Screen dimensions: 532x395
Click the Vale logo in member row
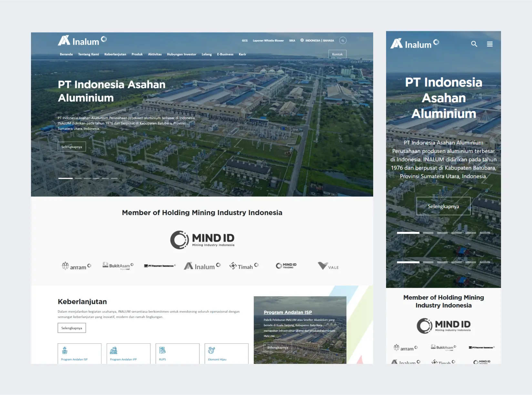tap(328, 266)
